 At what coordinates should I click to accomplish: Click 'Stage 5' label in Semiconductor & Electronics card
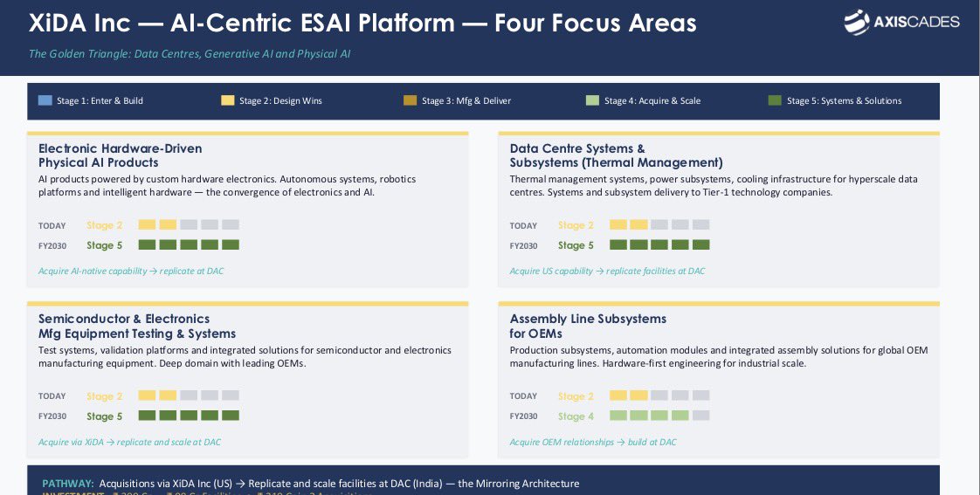(x=104, y=416)
